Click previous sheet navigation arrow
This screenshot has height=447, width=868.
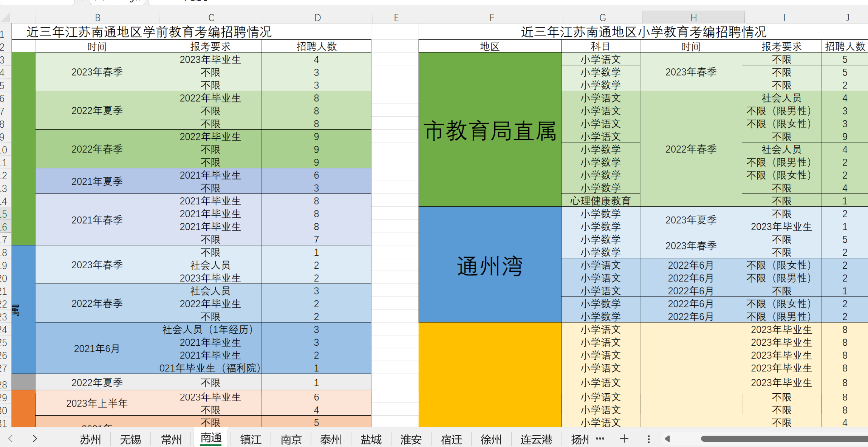click(x=11, y=439)
